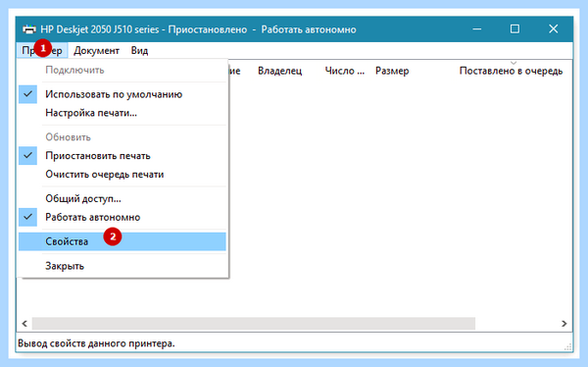This screenshot has height=367, width=588.
Task: Toggle Использовать по умолчанию option
Action: [x=122, y=94]
